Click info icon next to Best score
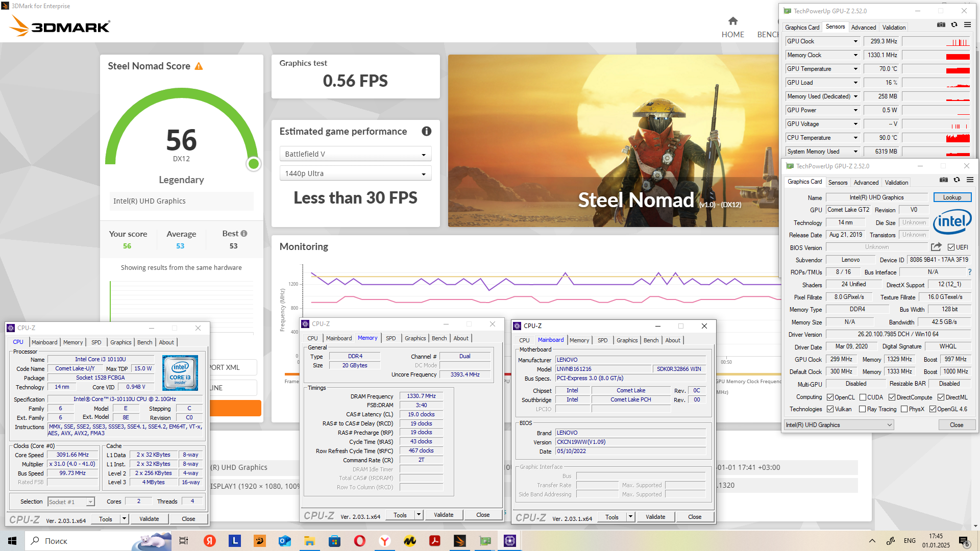This screenshot has height=551, width=980. 244,234
